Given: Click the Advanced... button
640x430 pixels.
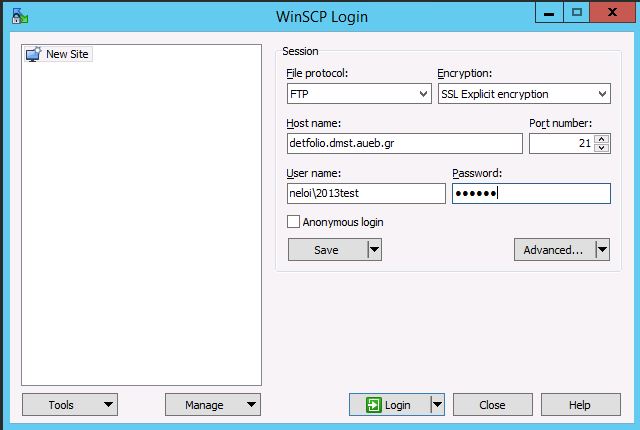Looking at the screenshot, I should [x=553, y=250].
